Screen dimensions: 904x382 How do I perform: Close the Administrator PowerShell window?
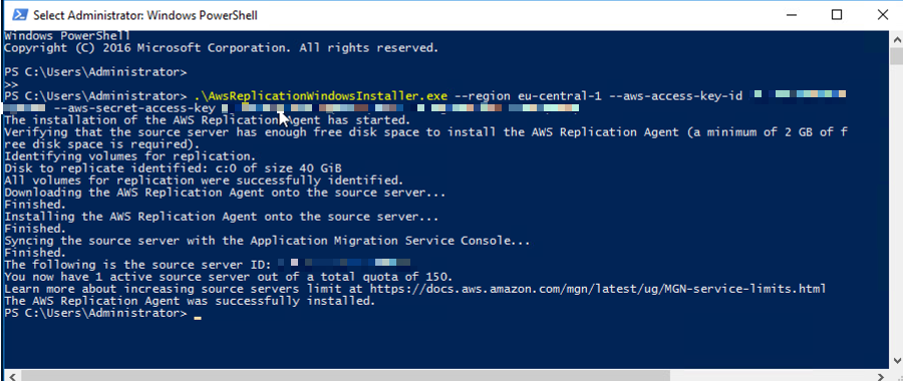click(x=882, y=15)
